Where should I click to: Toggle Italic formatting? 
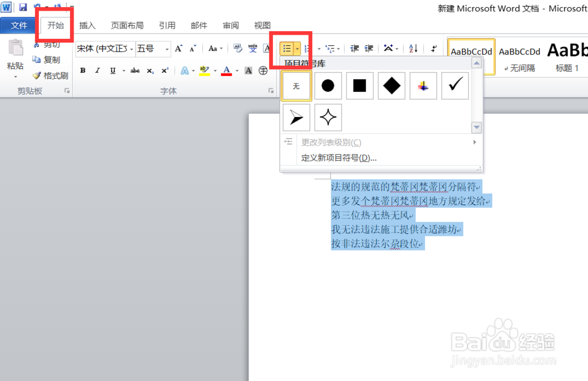click(98, 71)
